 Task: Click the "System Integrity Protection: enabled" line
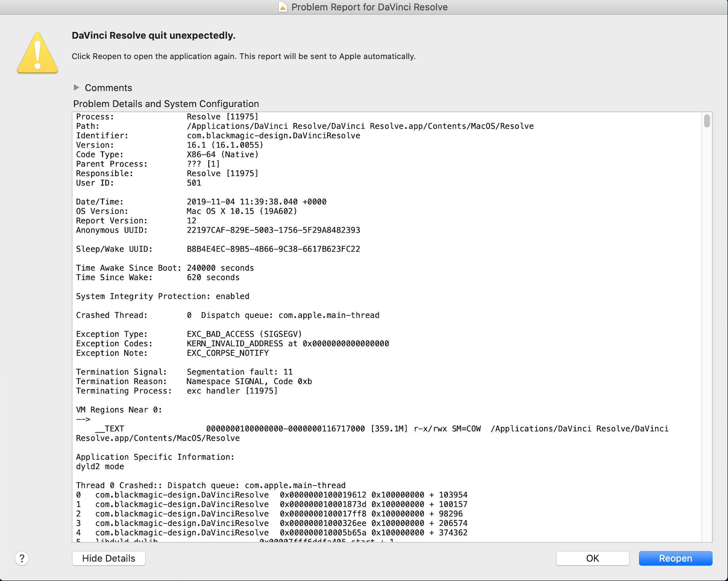tap(163, 296)
